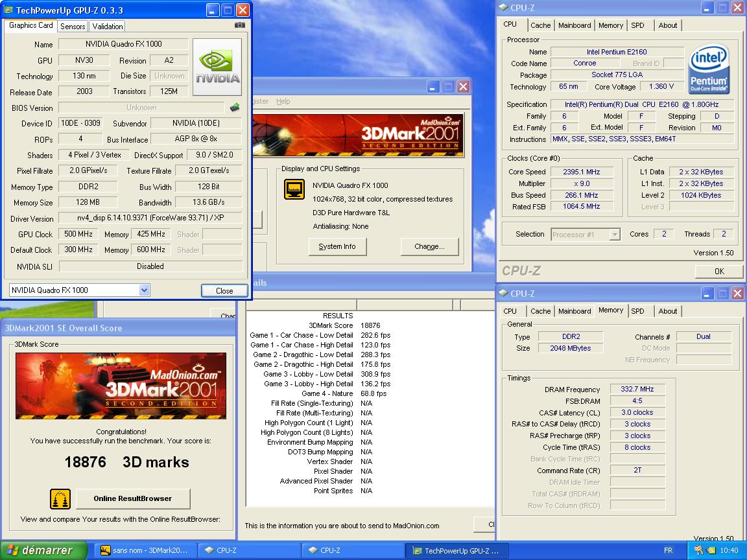This screenshot has height=560, width=747.
Task: Switch to the TechPowerUp GPU-Z taskbar item
Action: (x=456, y=550)
